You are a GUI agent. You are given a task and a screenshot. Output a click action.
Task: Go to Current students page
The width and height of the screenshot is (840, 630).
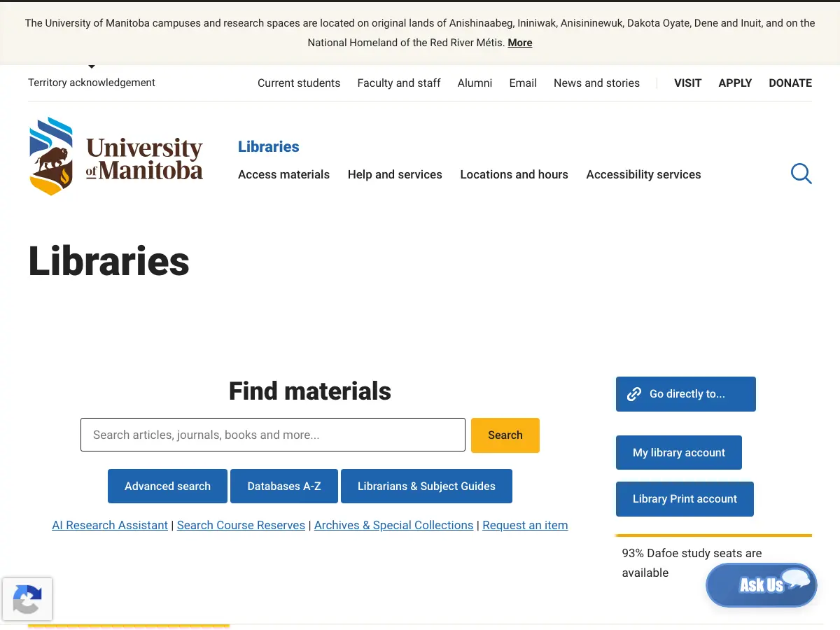click(x=299, y=83)
